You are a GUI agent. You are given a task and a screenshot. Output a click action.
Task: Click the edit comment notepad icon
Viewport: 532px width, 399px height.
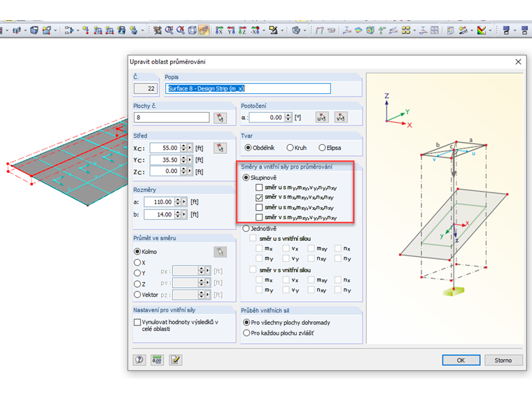175,360
